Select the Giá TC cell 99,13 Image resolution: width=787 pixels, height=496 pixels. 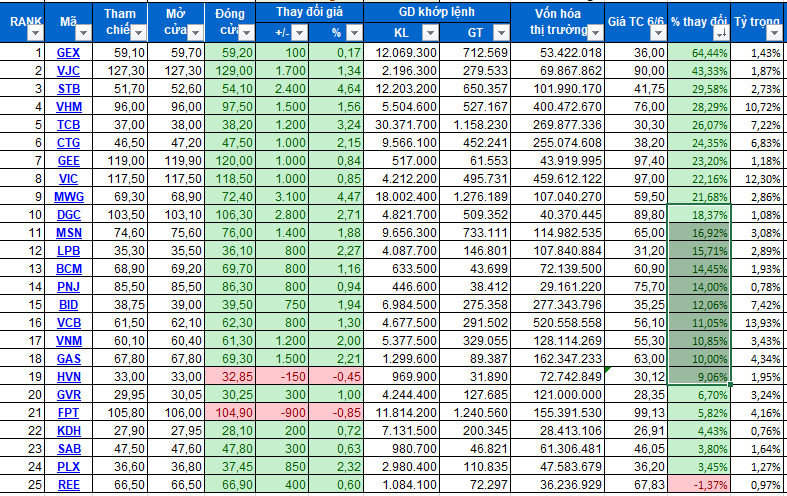pos(636,413)
